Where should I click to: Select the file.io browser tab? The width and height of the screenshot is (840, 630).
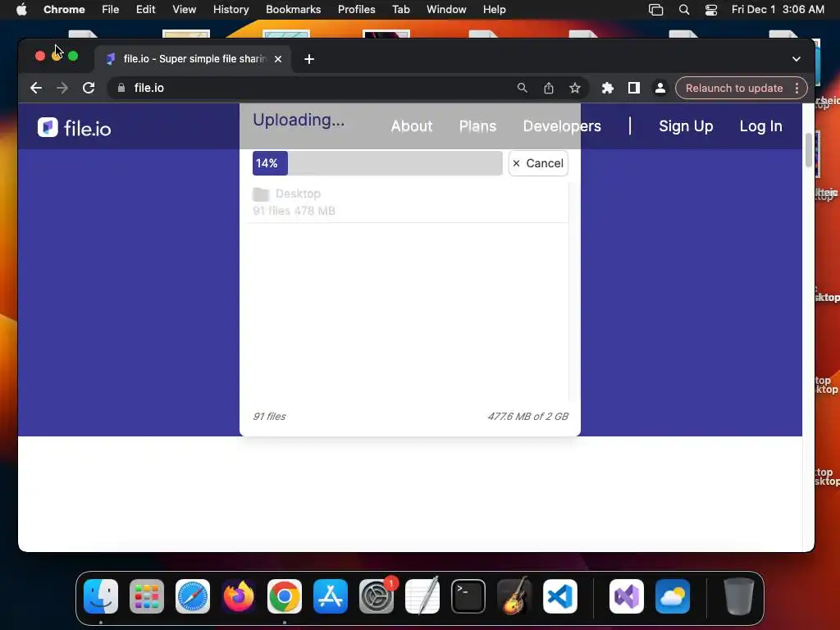pyautogui.click(x=193, y=59)
